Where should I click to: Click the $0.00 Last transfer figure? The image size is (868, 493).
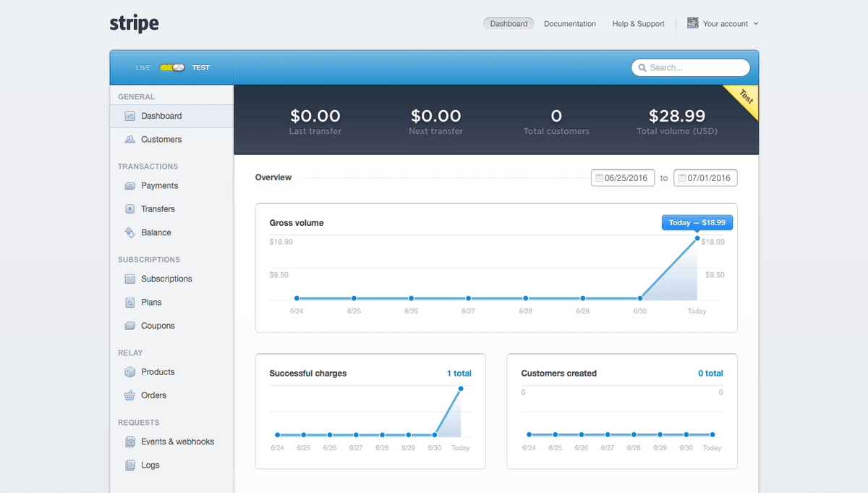point(315,116)
